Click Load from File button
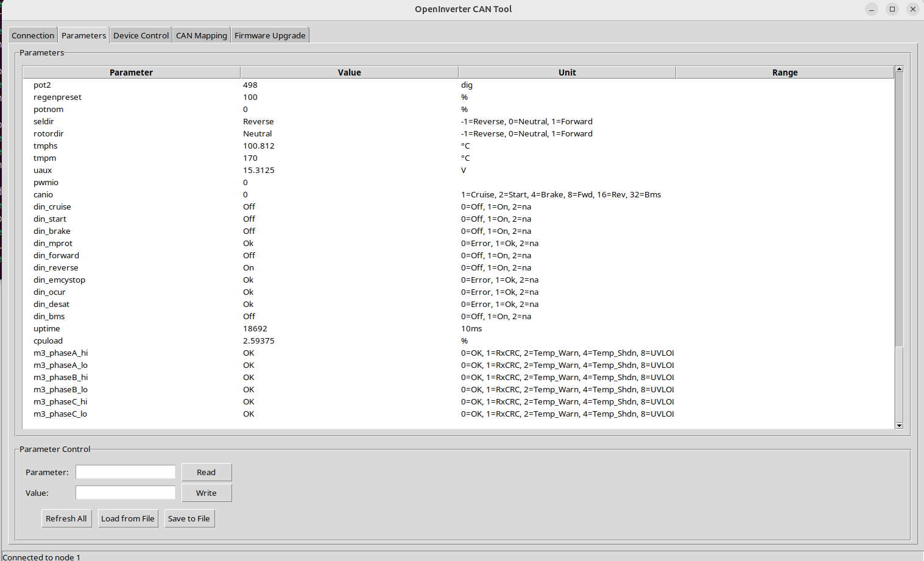924x561 pixels. [x=127, y=518]
